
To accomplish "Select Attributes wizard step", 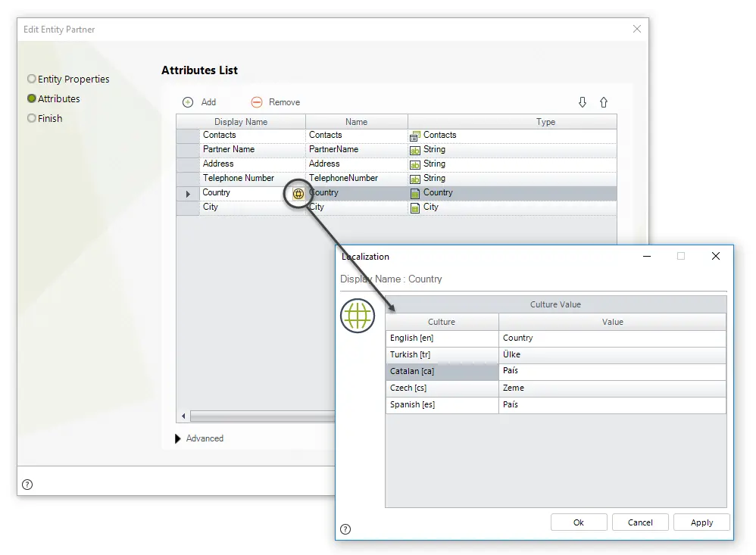I will point(54,98).
